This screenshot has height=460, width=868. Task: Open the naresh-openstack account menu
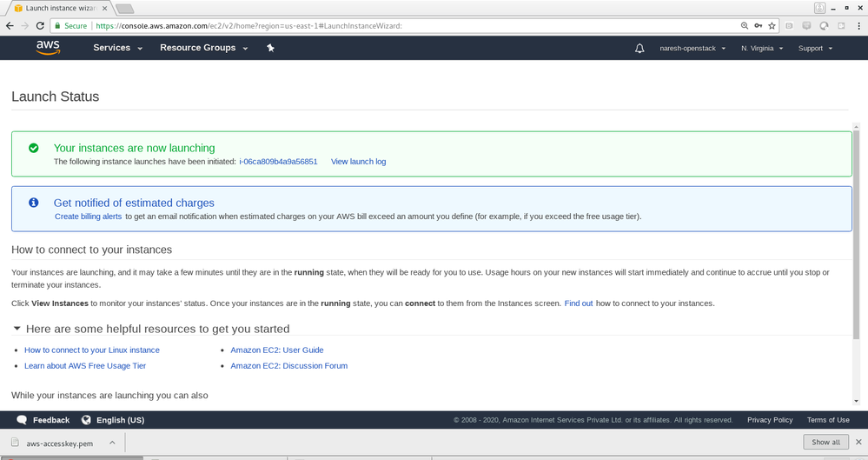691,49
